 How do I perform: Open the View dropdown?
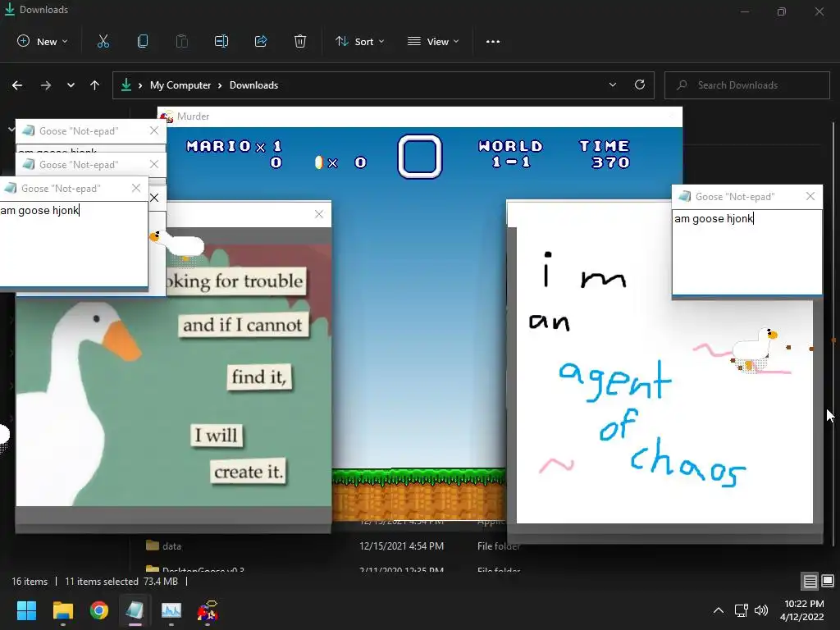pos(433,41)
